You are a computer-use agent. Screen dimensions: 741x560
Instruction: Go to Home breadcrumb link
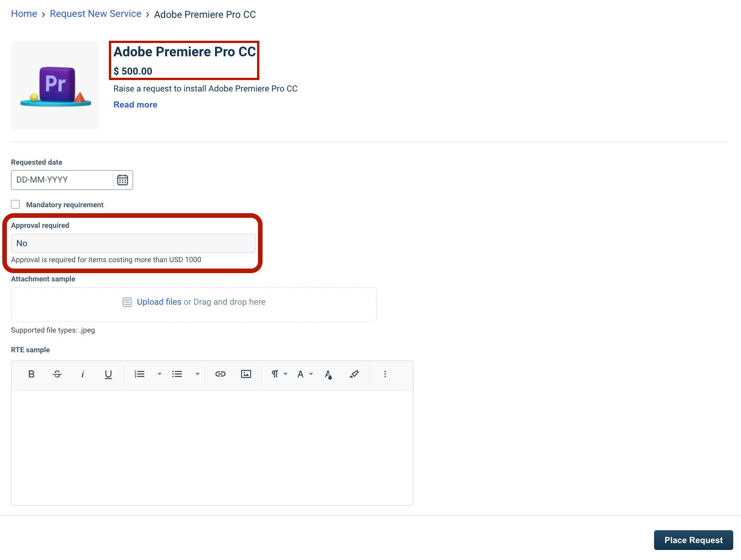click(24, 14)
